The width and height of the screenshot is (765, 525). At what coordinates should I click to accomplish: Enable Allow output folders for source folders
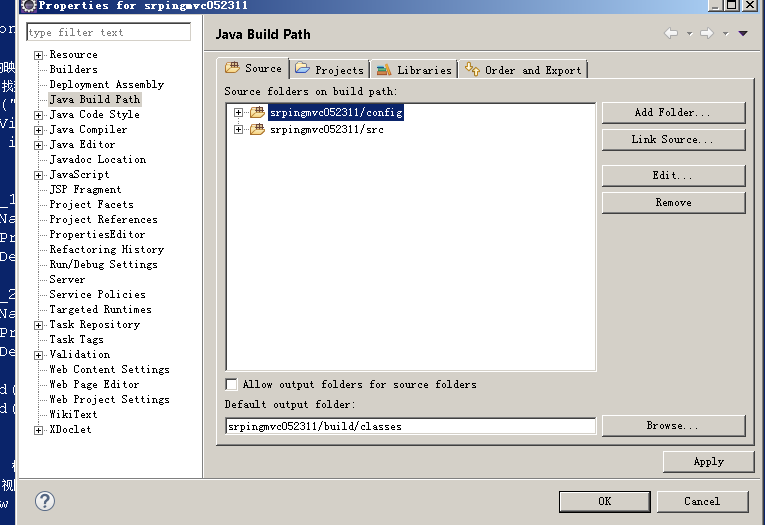point(231,384)
